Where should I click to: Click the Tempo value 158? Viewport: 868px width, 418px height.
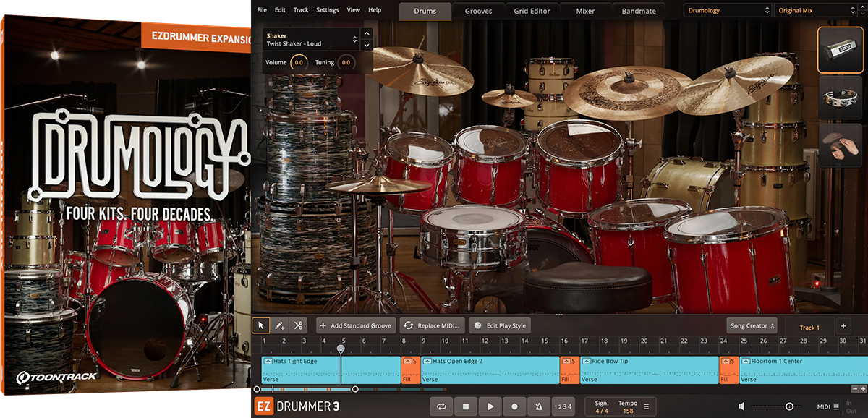[x=627, y=411]
